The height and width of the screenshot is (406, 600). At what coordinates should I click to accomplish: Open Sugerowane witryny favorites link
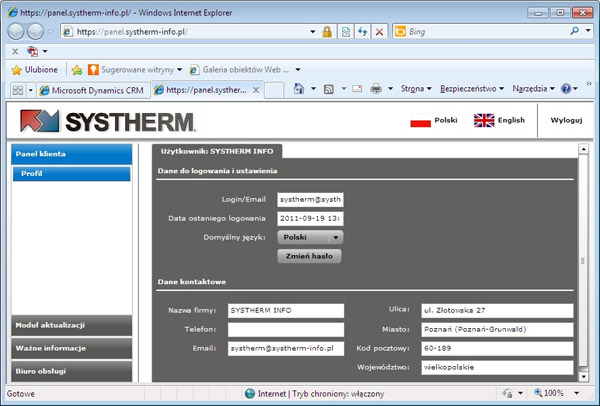click(x=135, y=70)
